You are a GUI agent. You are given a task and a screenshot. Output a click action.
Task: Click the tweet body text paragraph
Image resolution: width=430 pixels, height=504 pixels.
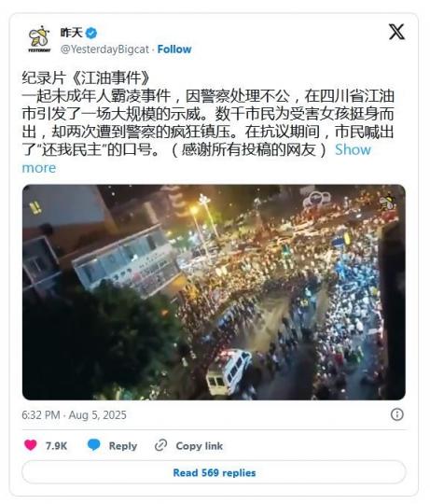click(208, 122)
